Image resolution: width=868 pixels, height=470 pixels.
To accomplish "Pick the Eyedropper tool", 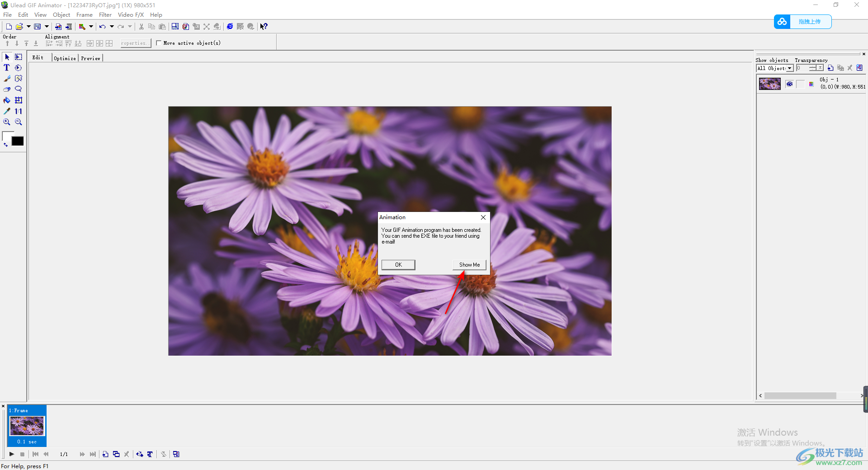I will [7, 111].
